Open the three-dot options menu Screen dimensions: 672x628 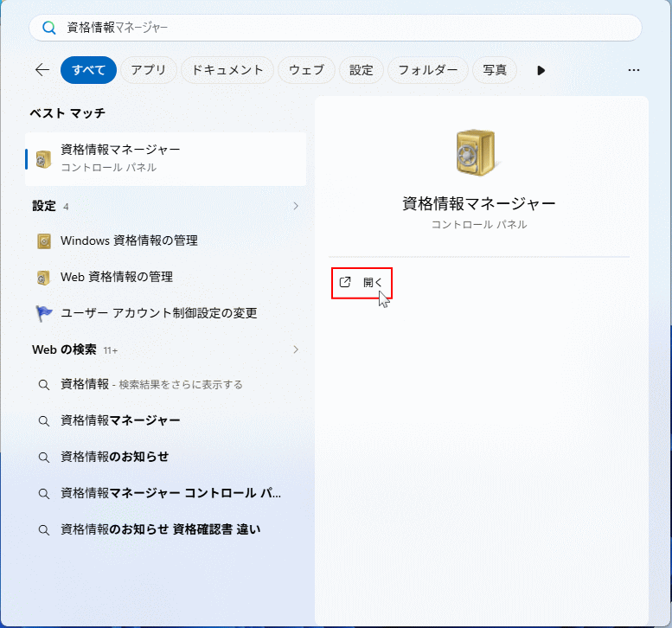(633, 70)
